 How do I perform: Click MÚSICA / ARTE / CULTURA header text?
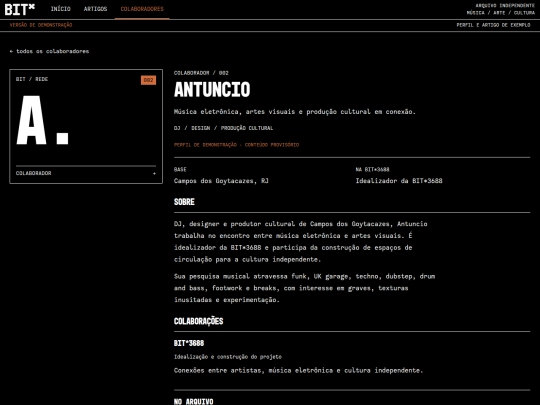[x=501, y=13]
